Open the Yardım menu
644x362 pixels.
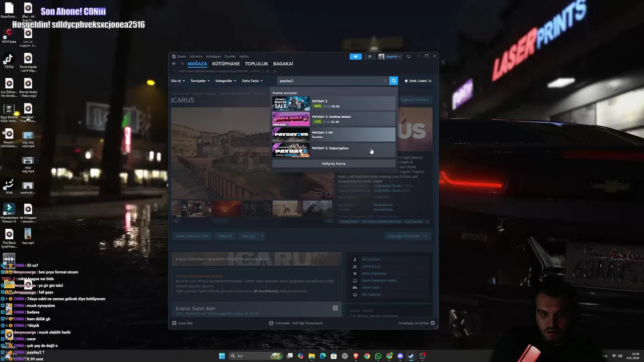pyautogui.click(x=244, y=56)
